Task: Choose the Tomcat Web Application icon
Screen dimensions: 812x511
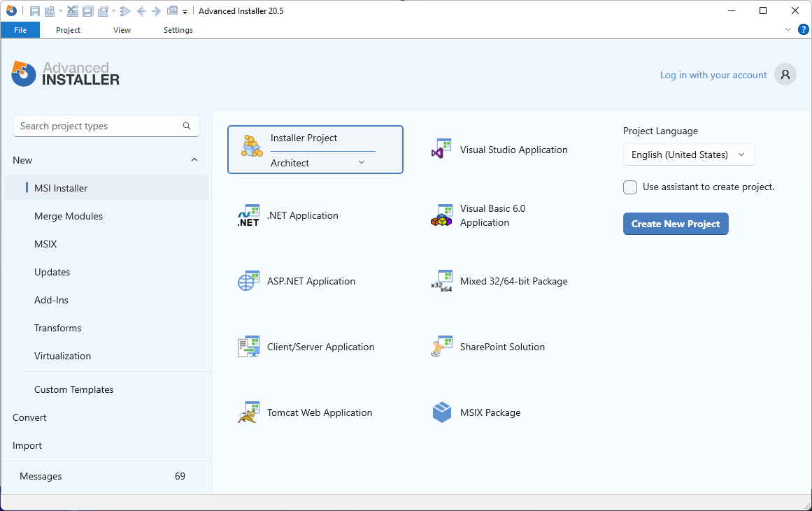Action: 248,412
